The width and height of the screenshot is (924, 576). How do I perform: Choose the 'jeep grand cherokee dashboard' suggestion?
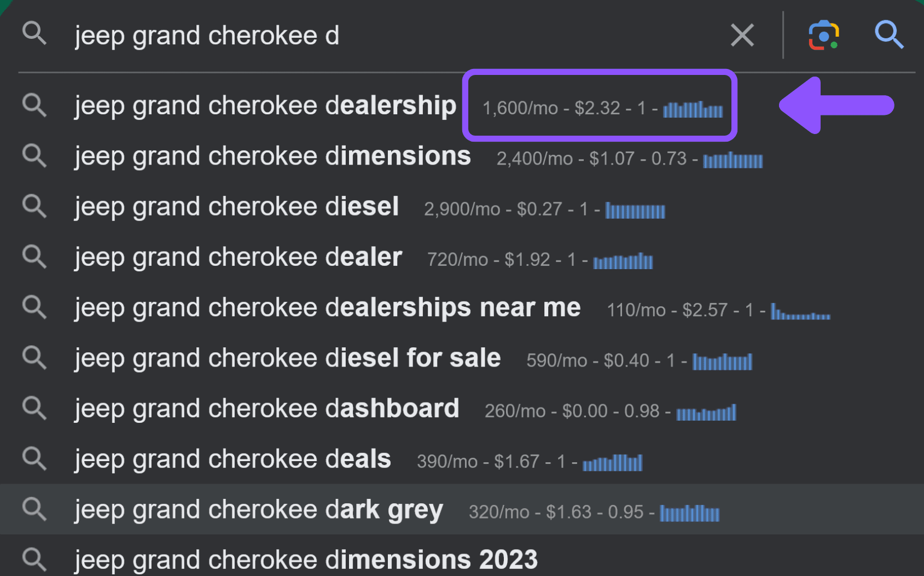pos(266,409)
